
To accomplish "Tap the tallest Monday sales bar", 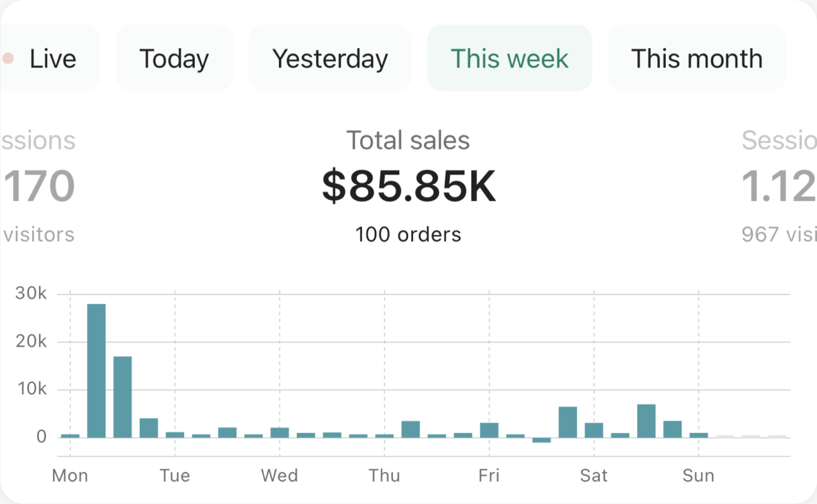I will tap(96, 370).
